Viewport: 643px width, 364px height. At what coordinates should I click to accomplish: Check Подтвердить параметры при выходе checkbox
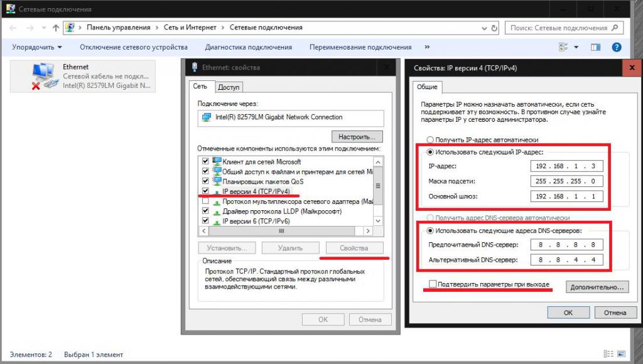[433, 284]
